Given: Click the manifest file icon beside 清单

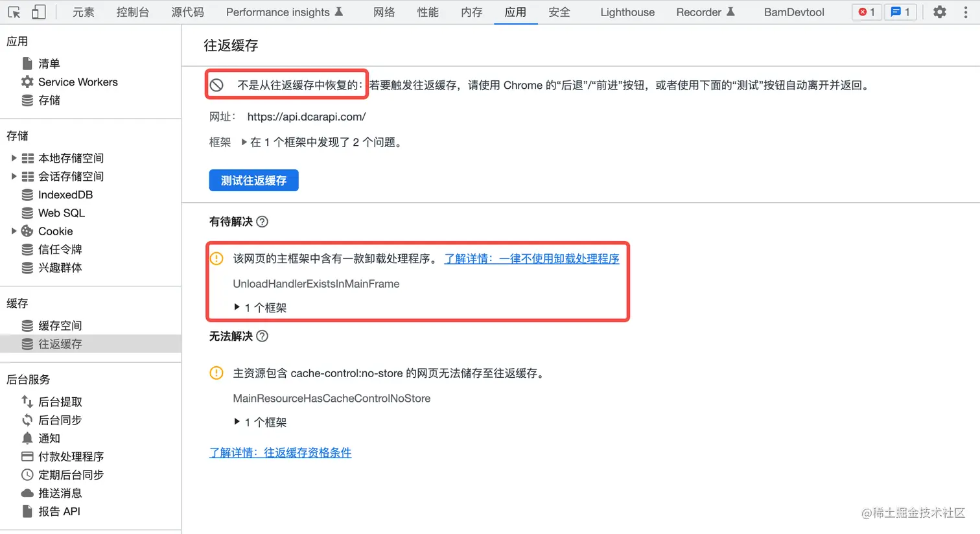Looking at the screenshot, I should (27, 64).
